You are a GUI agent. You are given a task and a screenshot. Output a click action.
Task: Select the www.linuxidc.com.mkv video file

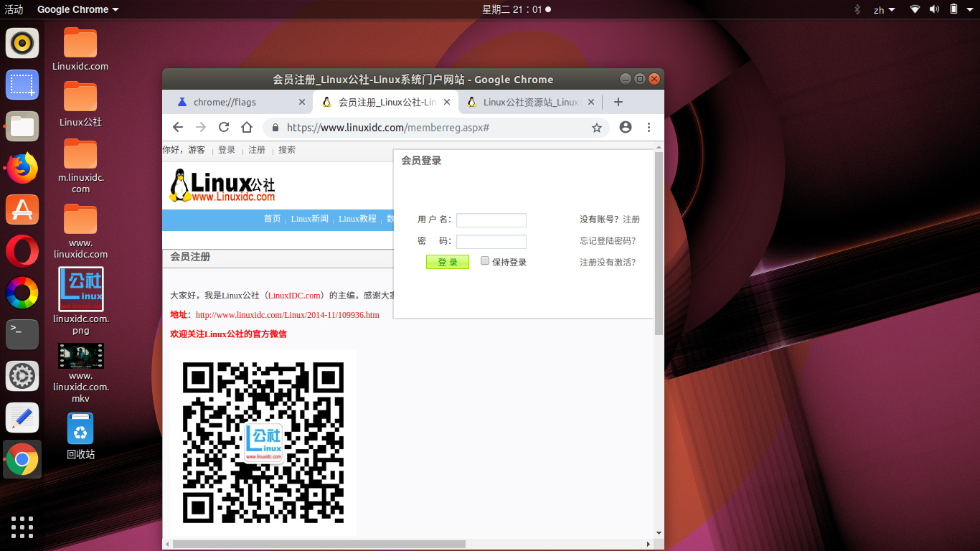(x=80, y=373)
